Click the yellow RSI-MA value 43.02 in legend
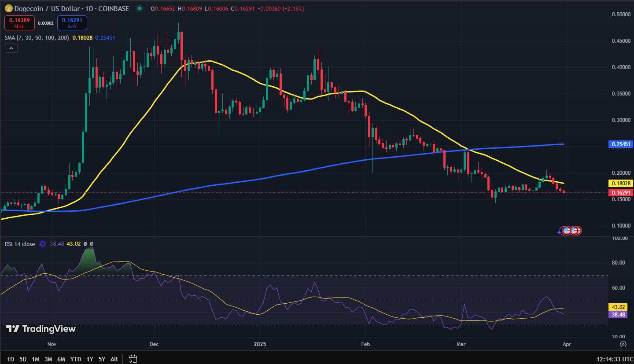This screenshot has height=364, width=634. coord(74,244)
